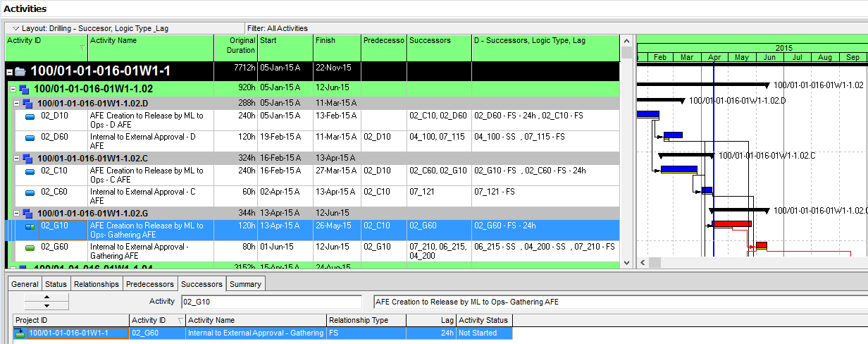Click the previous activity up arrow button
868x344 pixels.
[46, 297]
